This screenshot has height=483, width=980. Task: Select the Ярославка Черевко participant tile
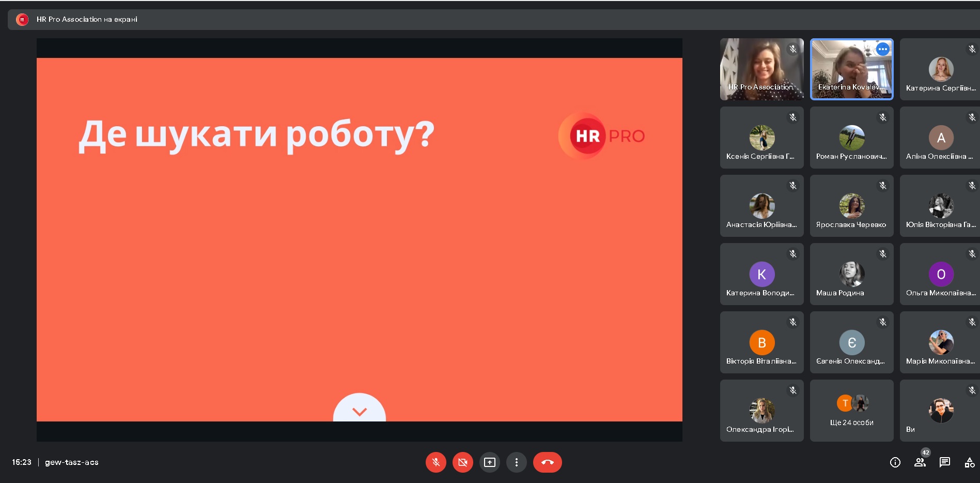(x=851, y=206)
